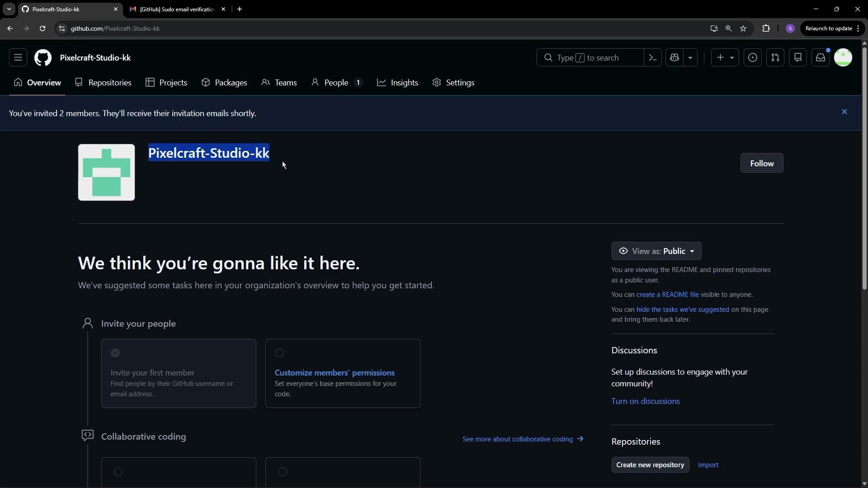The width and height of the screenshot is (868, 488).
Task: Click Relaunch to update button
Action: (x=833, y=28)
